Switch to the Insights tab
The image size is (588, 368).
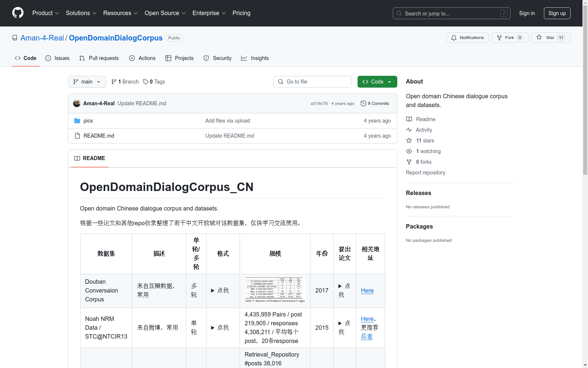(x=255, y=58)
